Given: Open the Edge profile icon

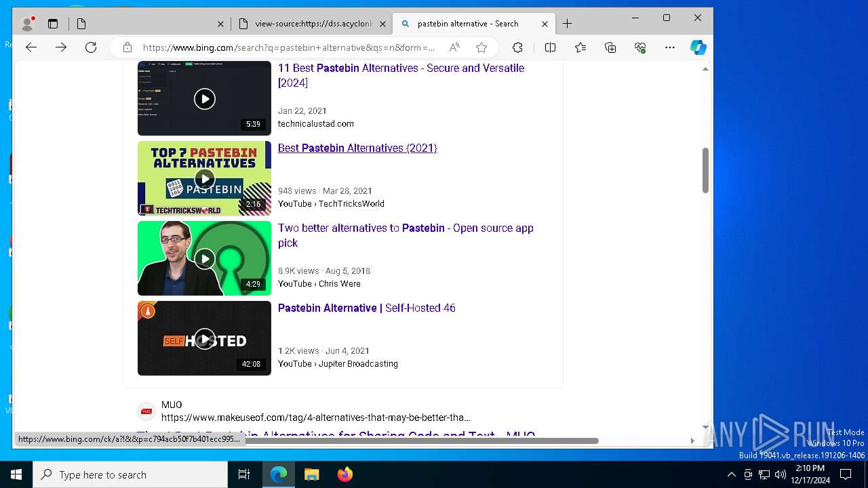Looking at the screenshot, I should click(x=28, y=24).
